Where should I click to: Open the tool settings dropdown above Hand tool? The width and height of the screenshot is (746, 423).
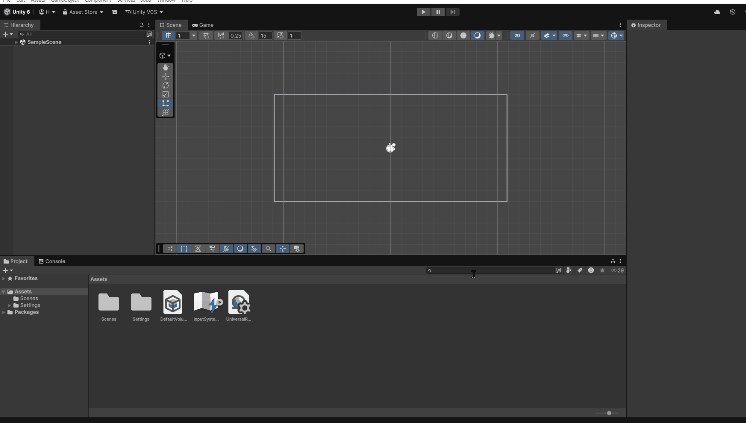[x=165, y=56]
